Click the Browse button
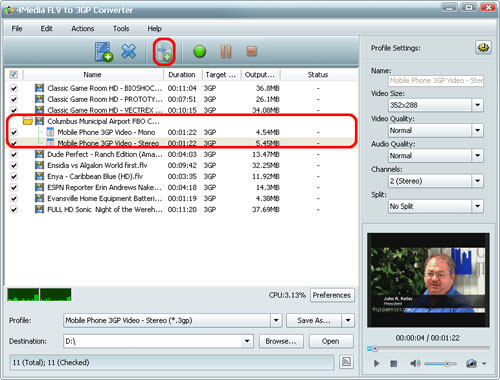This screenshot has width=500, height=380. pyautogui.click(x=281, y=341)
